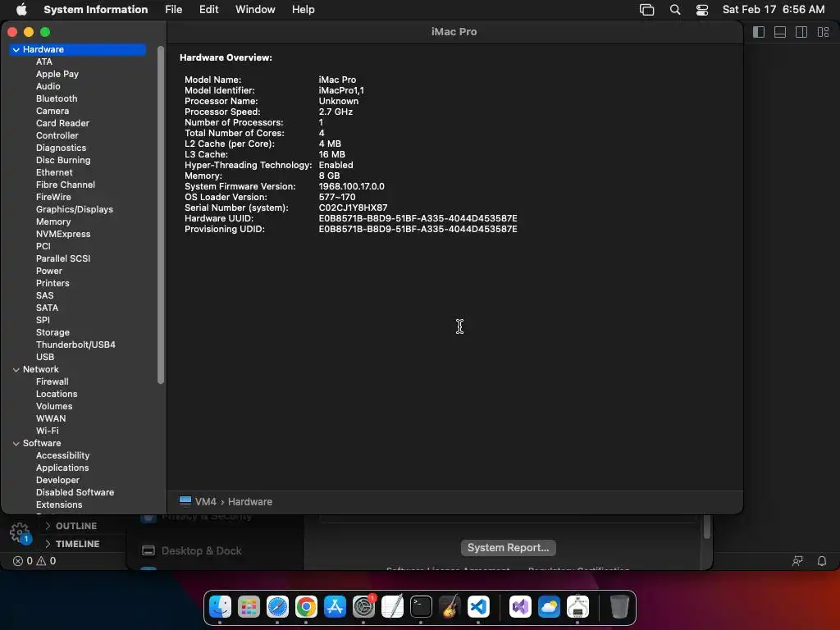Select Apple Pay in the sidebar
The width and height of the screenshot is (840, 630).
pos(57,74)
